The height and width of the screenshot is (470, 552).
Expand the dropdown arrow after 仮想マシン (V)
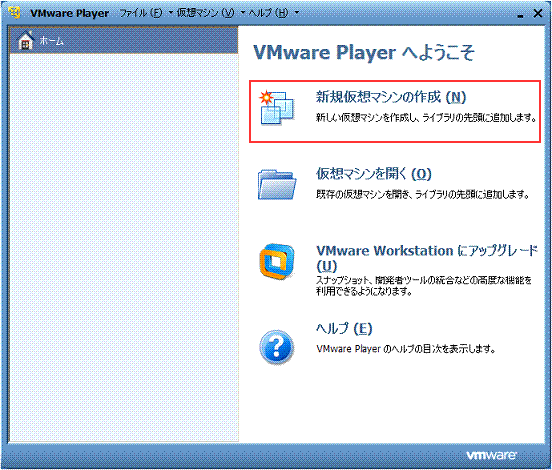coord(243,13)
